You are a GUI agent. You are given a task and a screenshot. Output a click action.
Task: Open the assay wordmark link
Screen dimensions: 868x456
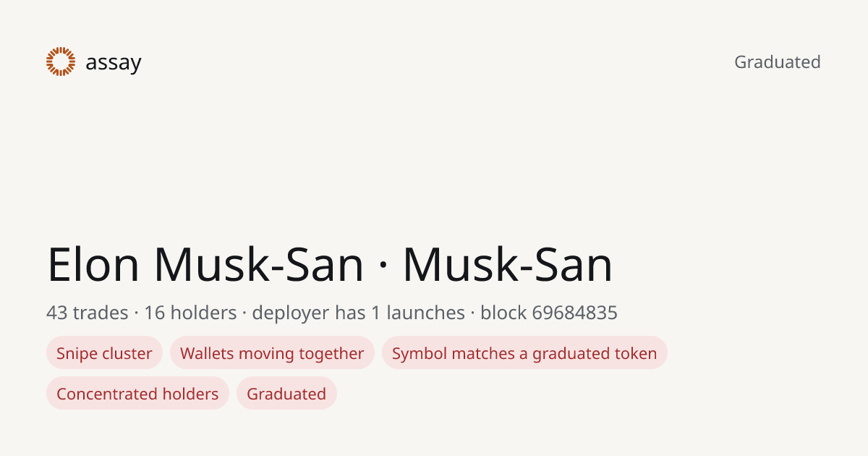(114, 63)
